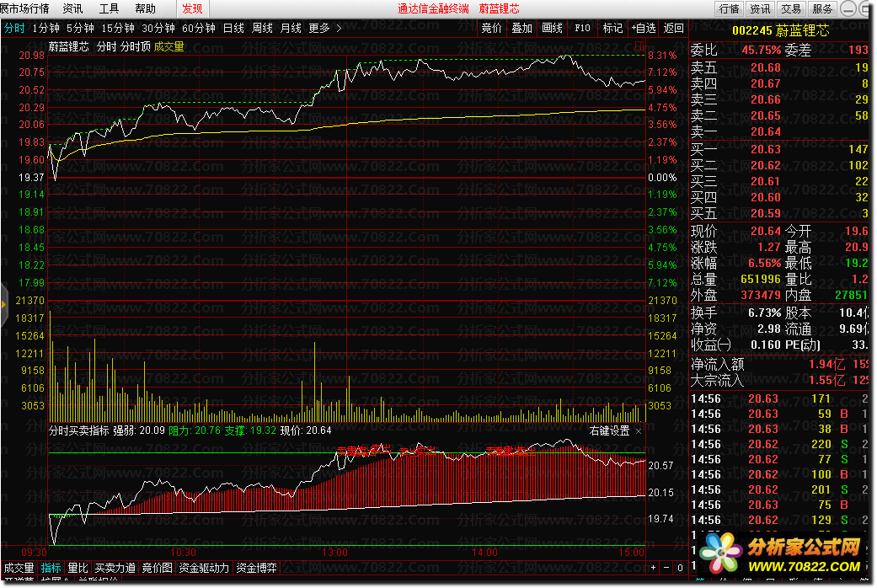Select the 资金驱动力 bottom tab
This screenshot has height=588, width=877.
204,568
